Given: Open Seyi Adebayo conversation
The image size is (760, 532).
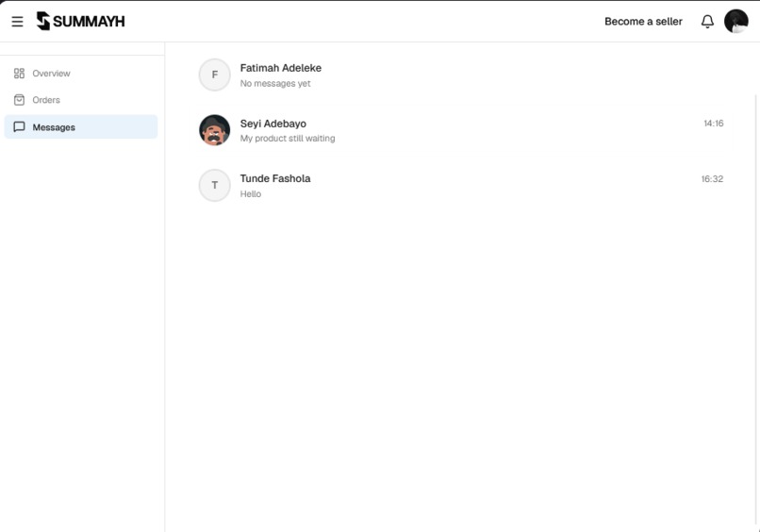Looking at the screenshot, I should click(x=460, y=130).
